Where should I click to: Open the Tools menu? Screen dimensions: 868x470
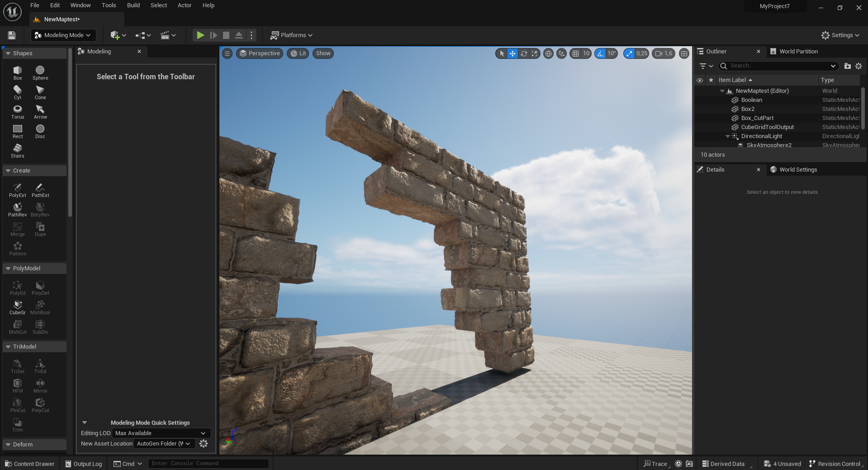tap(109, 5)
